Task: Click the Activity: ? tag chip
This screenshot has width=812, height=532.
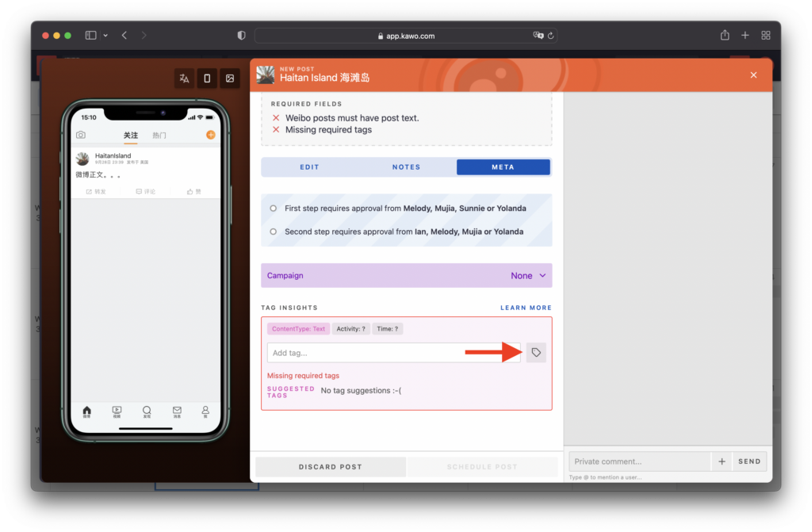Action: [350, 329]
